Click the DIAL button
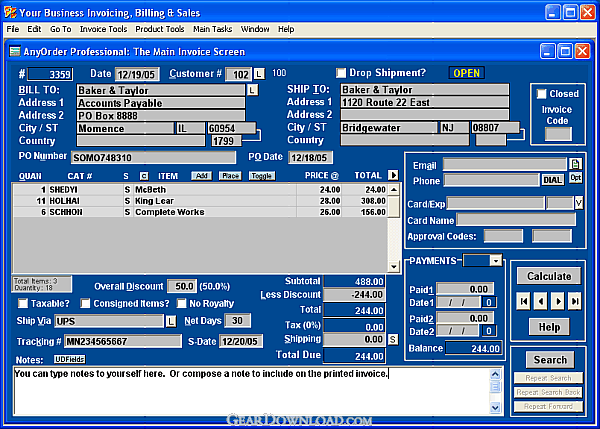This screenshot has width=600, height=429. pos(552,180)
